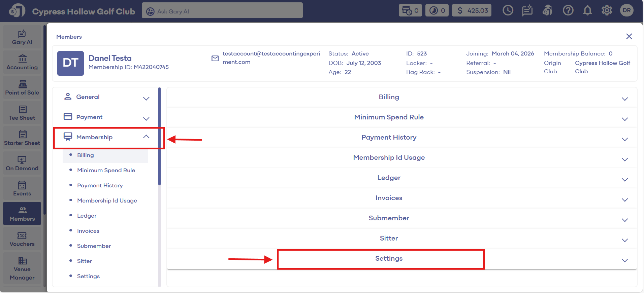This screenshot has height=293, width=644.
Task: Go to Tee Sheet in sidebar
Action: [x=22, y=113]
